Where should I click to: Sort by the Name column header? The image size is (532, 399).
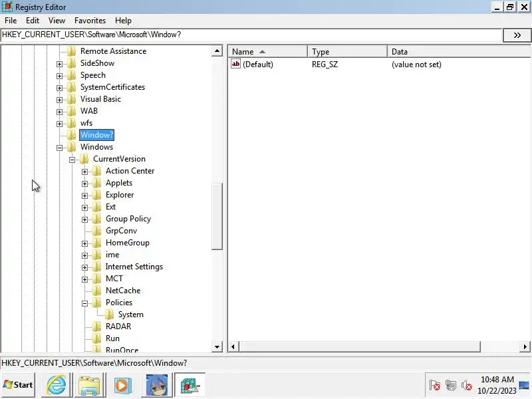click(267, 52)
